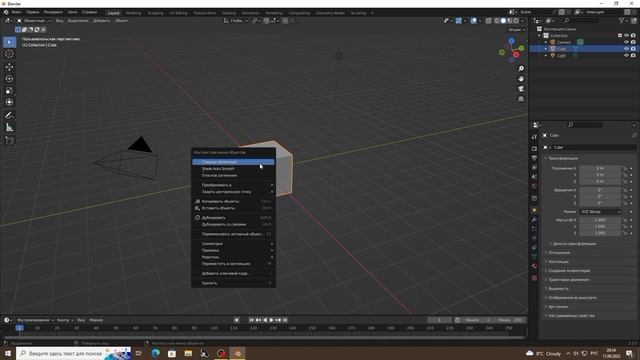The image size is (640, 360).
Task: Open the Опции dropdown in viewport
Action: [516, 30]
